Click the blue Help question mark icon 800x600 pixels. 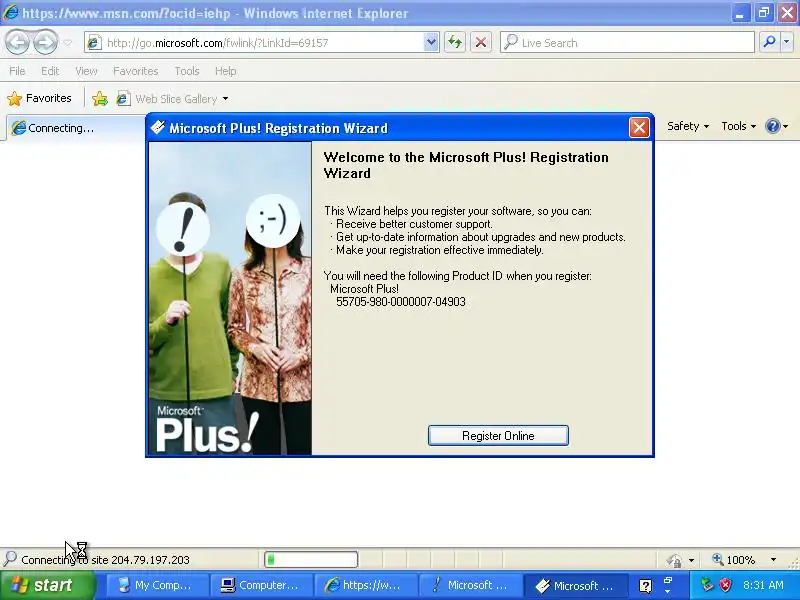[x=772, y=126]
